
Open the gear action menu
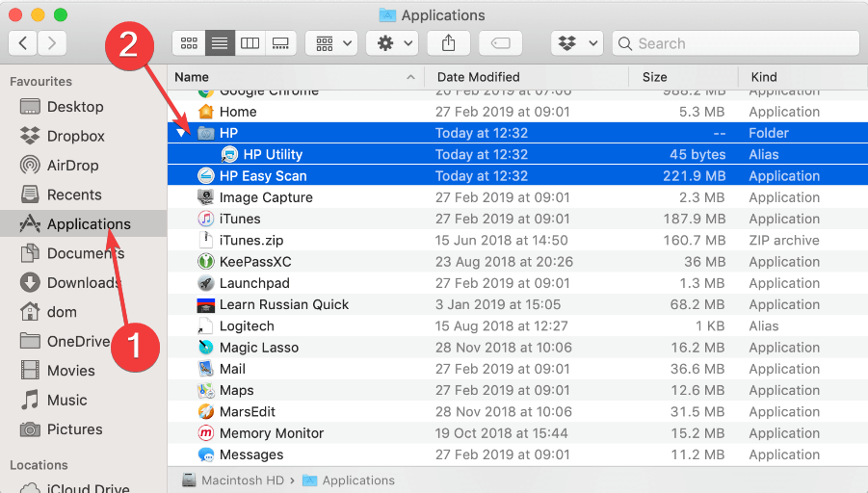(393, 43)
